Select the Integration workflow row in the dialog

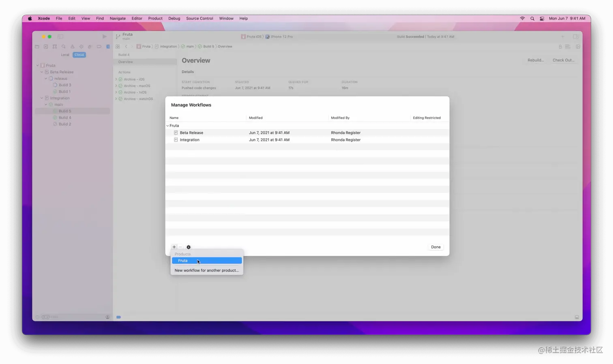coord(307,140)
